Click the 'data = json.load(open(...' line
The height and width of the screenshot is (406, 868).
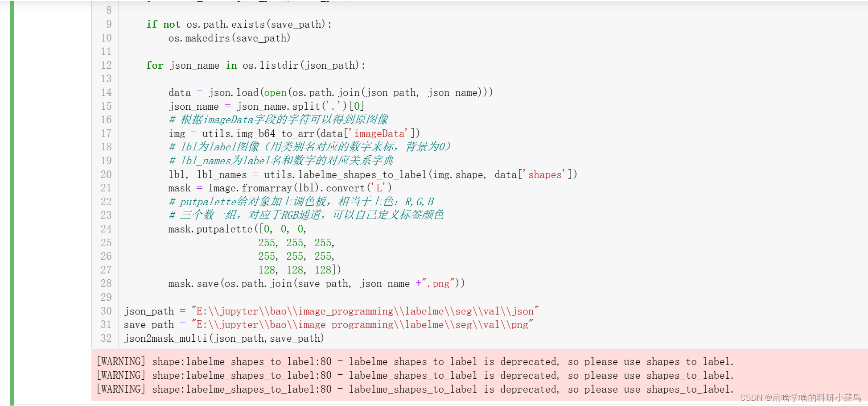330,92
